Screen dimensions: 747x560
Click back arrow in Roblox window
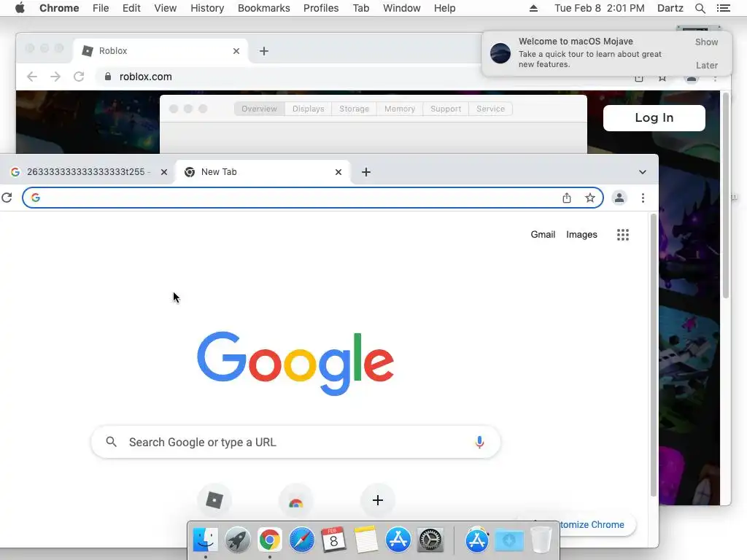tap(32, 77)
